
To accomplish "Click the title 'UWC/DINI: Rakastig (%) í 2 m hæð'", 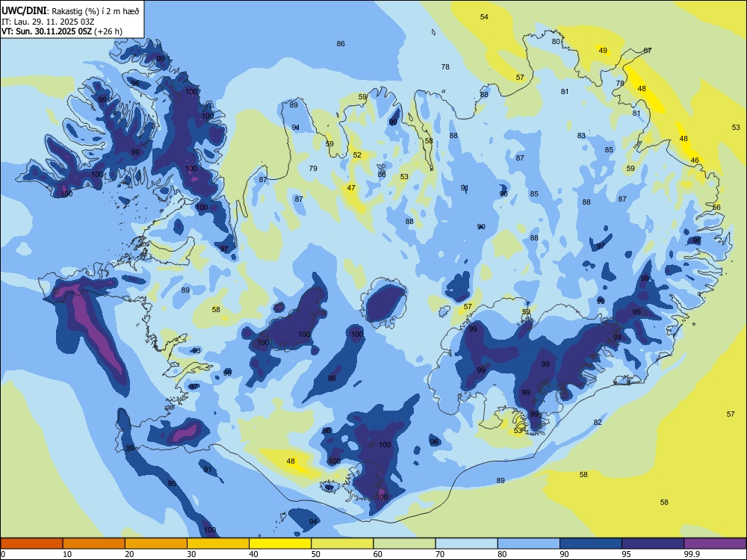I will pyautogui.click(x=70, y=11).
